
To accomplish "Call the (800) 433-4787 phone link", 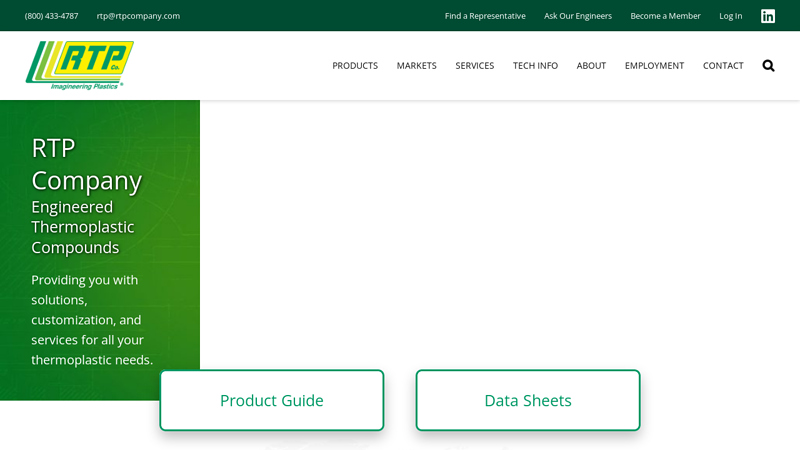I will click(x=51, y=16).
